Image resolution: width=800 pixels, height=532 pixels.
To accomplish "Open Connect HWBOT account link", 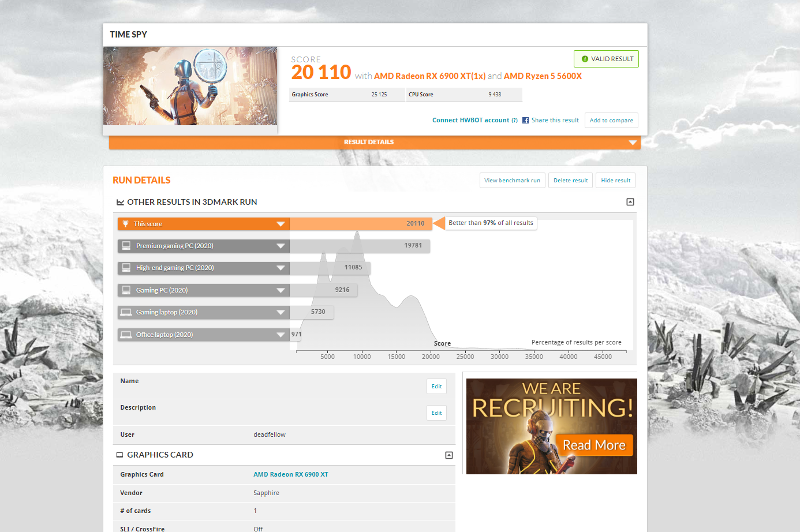I will coord(471,121).
